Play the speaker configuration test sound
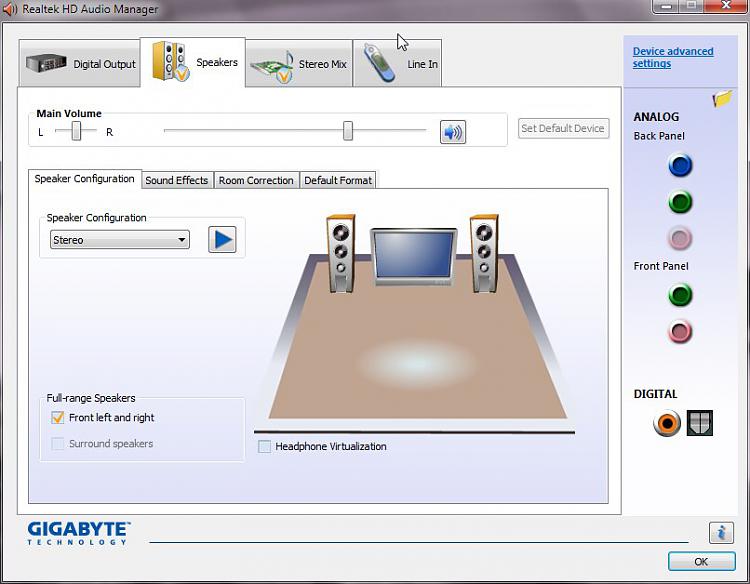This screenshot has height=584, width=750. pyautogui.click(x=222, y=239)
